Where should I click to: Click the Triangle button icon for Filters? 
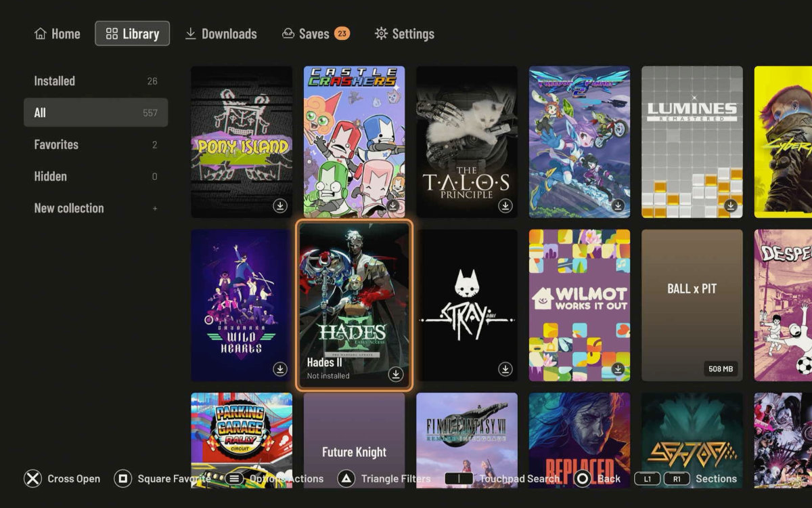(x=346, y=479)
